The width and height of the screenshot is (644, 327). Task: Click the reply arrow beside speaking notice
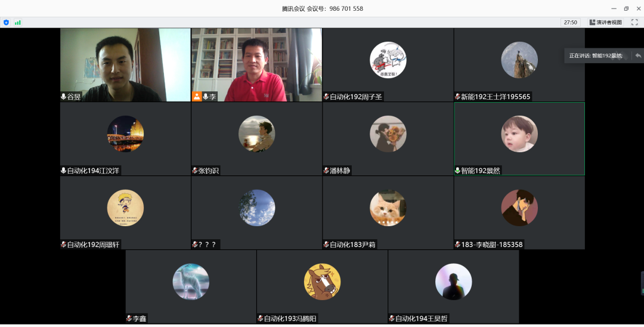[637, 55]
